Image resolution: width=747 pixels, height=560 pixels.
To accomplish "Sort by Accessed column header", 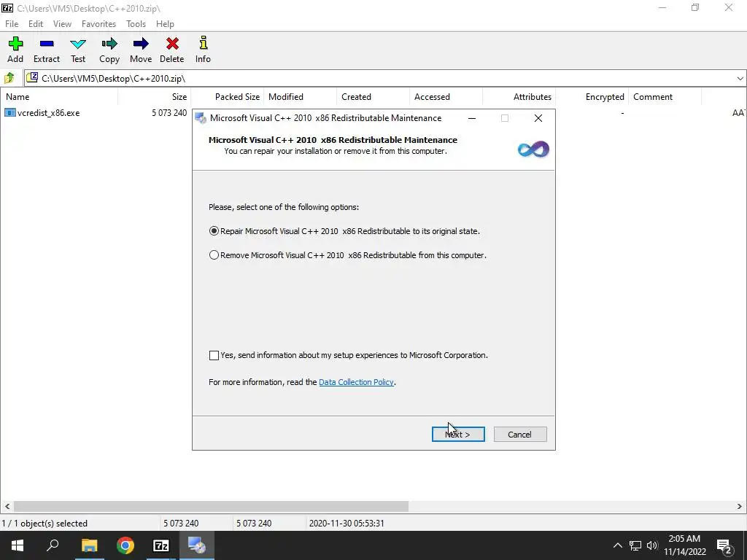I will point(446,97).
